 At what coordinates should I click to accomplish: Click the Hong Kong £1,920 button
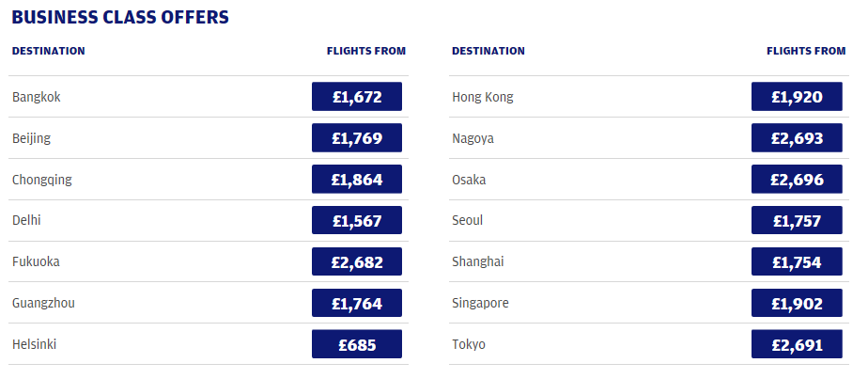797,97
